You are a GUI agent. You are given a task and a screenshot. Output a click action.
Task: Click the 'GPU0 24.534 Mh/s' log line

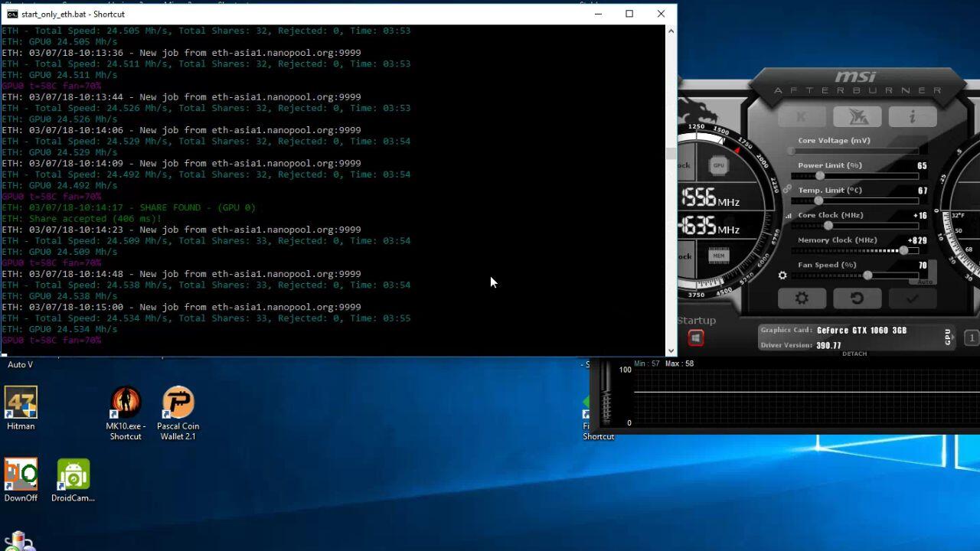[60, 329]
